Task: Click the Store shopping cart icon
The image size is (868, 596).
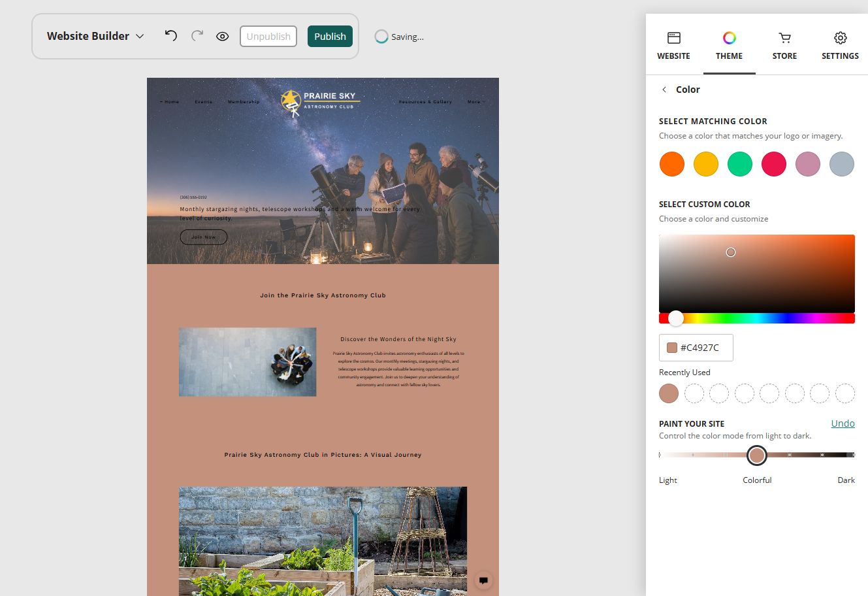Action: click(x=785, y=38)
